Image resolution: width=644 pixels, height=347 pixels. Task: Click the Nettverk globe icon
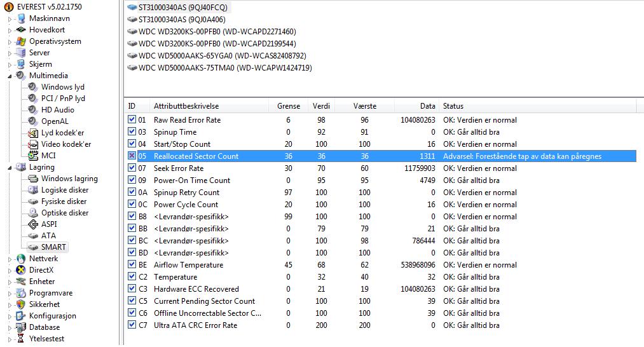(x=20, y=259)
